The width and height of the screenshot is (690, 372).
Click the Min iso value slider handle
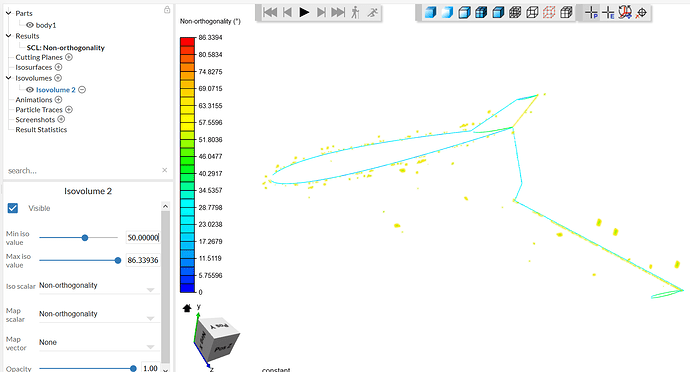[x=85, y=238]
